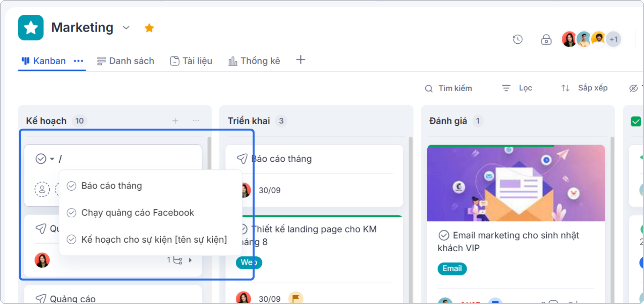Switch to the Tài liệu tab

tap(191, 61)
